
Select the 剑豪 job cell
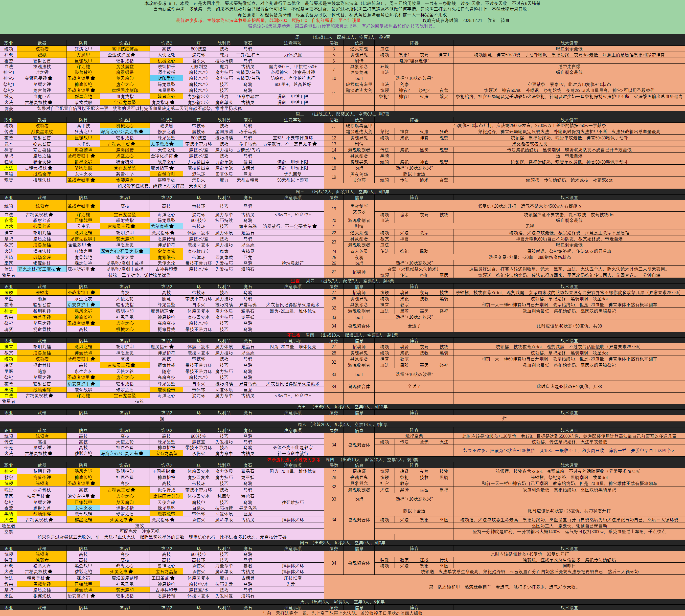9,109
